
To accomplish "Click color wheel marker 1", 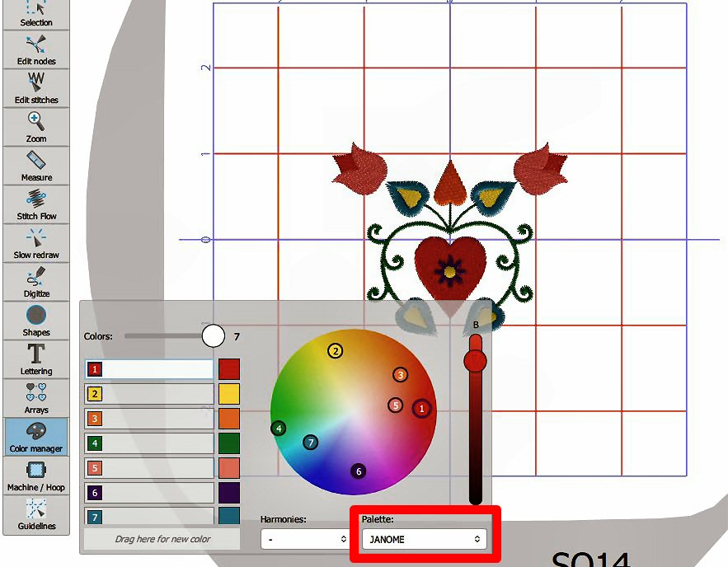I will coord(421,409).
